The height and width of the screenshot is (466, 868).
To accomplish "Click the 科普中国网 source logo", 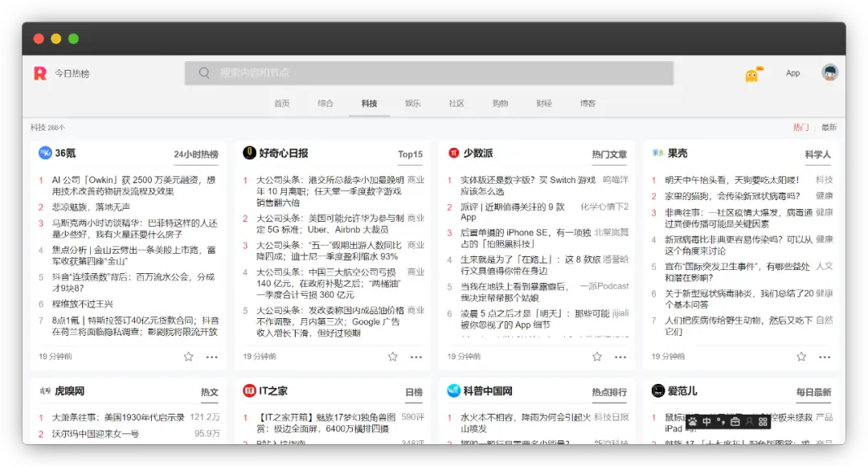I will (454, 390).
